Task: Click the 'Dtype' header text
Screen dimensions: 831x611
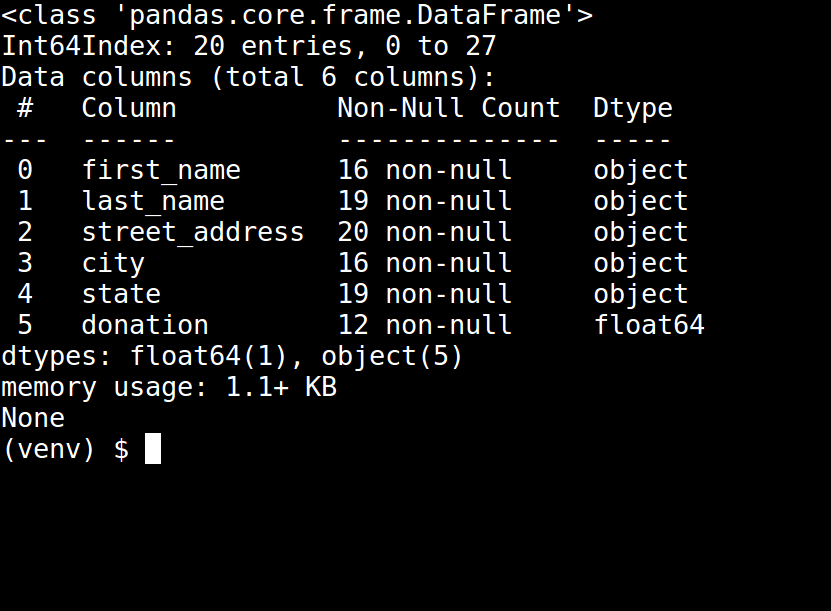Action: 633,108
